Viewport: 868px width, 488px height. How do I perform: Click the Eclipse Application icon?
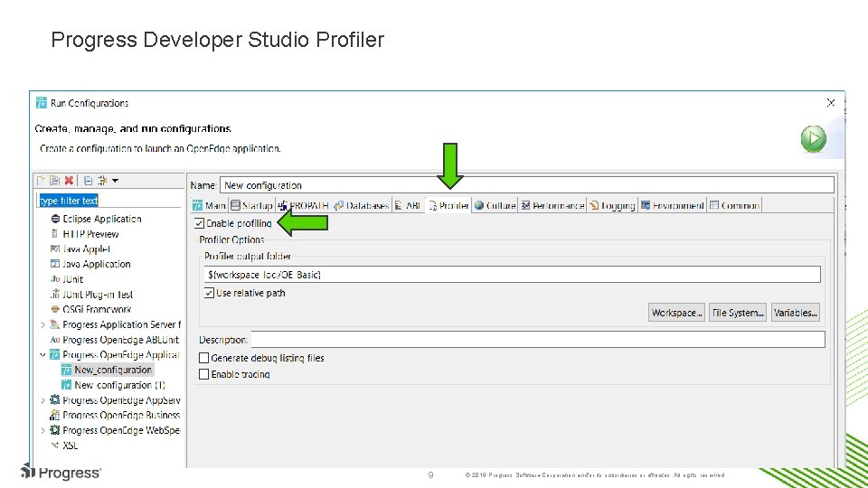[55, 219]
